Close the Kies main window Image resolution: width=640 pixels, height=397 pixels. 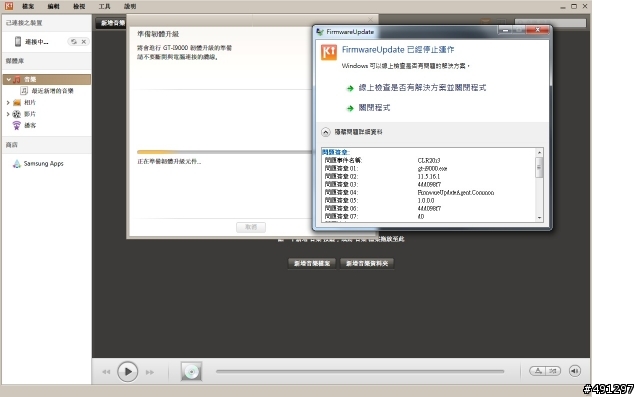(585, 6)
